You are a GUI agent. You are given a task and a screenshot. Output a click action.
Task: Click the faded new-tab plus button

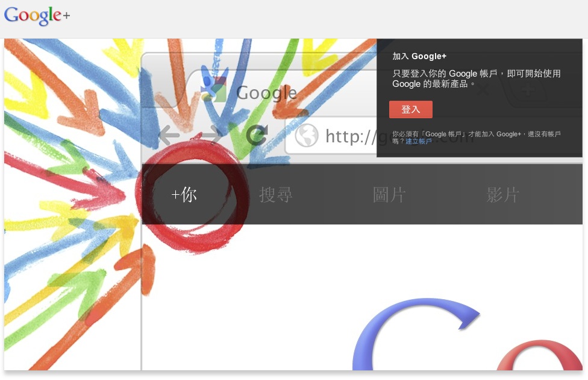click(x=528, y=89)
